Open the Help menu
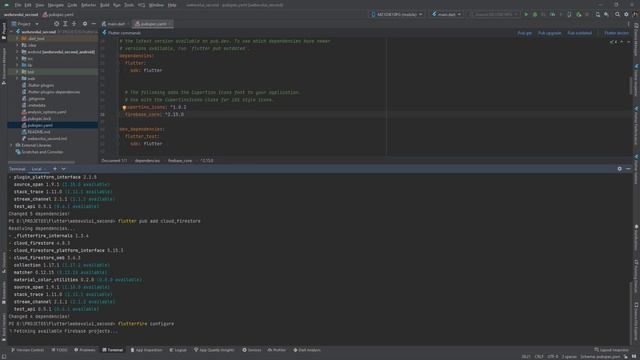Image resolution: width=640 pixels, height=360 pixels. 172,5
